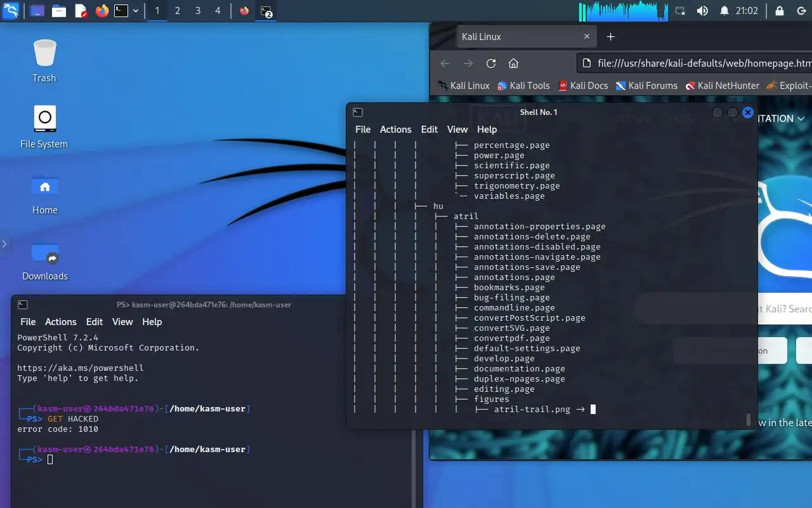The height and width of the screenshot is (508, 812).
Task: Expand the left edge side panel arrow
Action: tap(4, 244)
